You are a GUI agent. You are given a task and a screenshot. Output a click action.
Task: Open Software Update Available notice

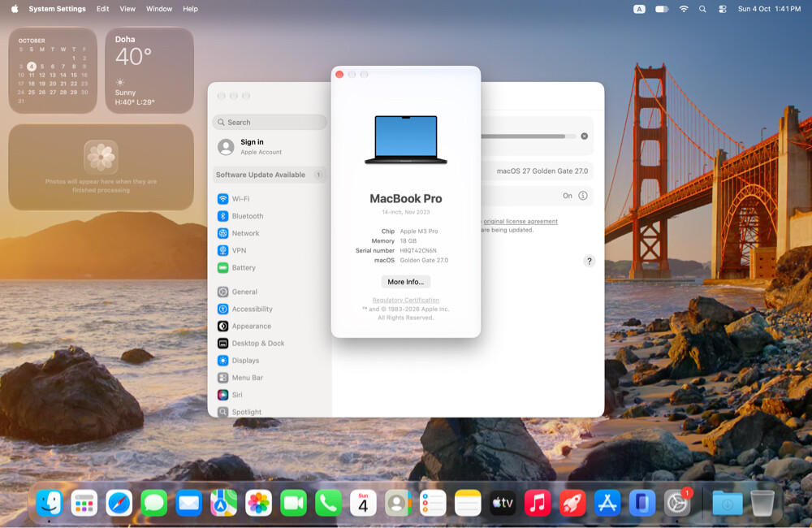point(270,175)
